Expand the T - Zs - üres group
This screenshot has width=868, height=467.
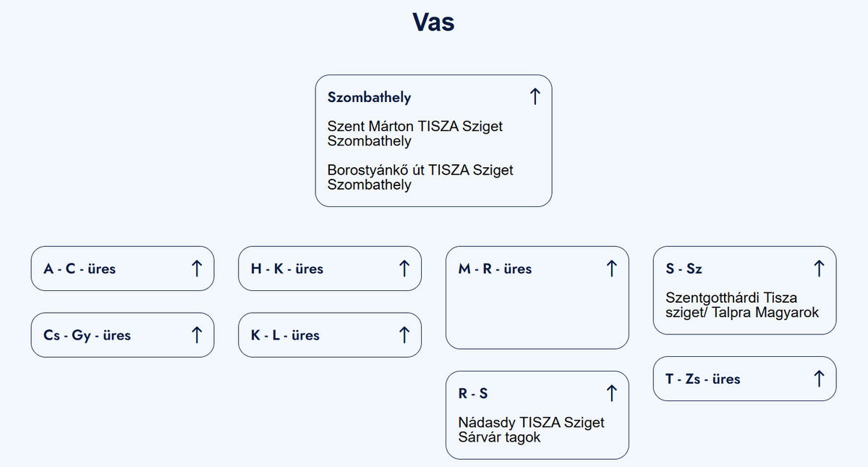702,379
